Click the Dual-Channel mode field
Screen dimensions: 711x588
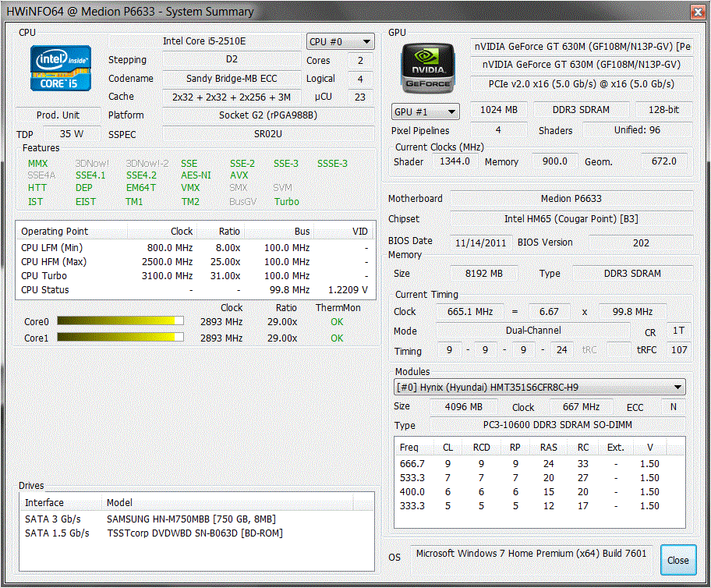coord(533,331)
